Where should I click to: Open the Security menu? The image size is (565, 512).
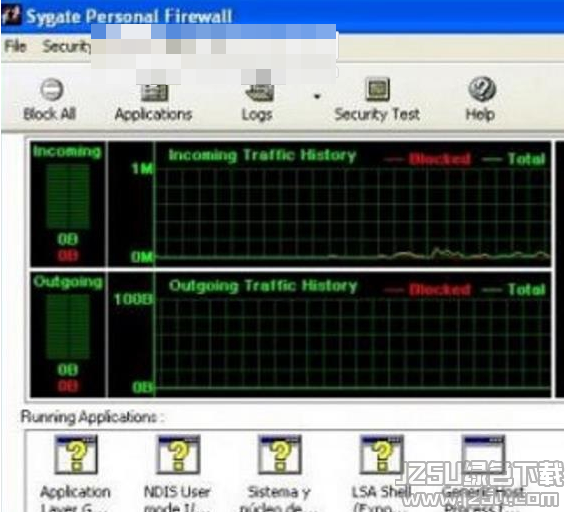(66, 46)
